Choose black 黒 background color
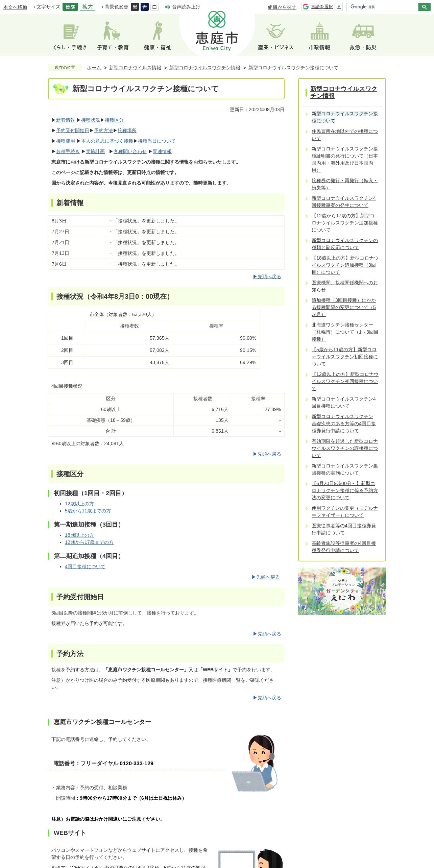The width and height of the screenshot is (434, 868). (x=135, y=7)
